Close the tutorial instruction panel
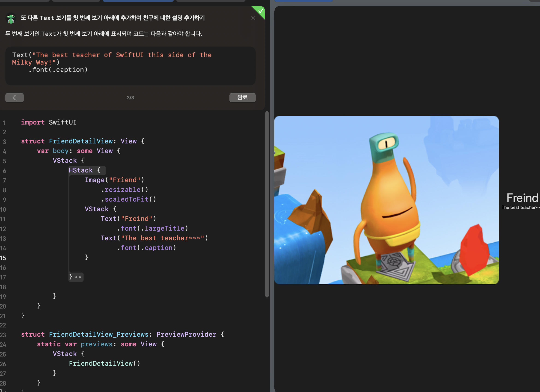The height and width of the screenshot is (392, 540). (253, 18)
